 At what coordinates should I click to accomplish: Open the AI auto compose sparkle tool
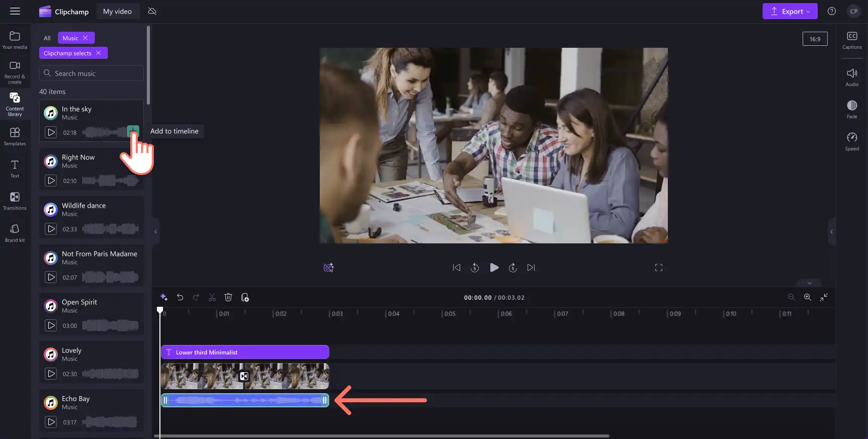(164, 297)
